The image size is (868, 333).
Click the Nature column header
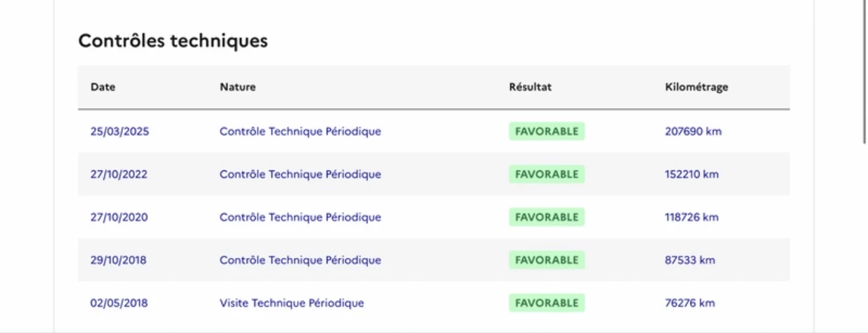(x=237, y=87)
